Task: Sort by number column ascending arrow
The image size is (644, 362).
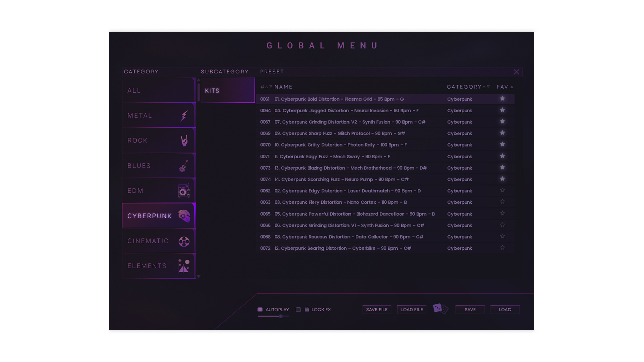Action: click(x=267, y=87)
